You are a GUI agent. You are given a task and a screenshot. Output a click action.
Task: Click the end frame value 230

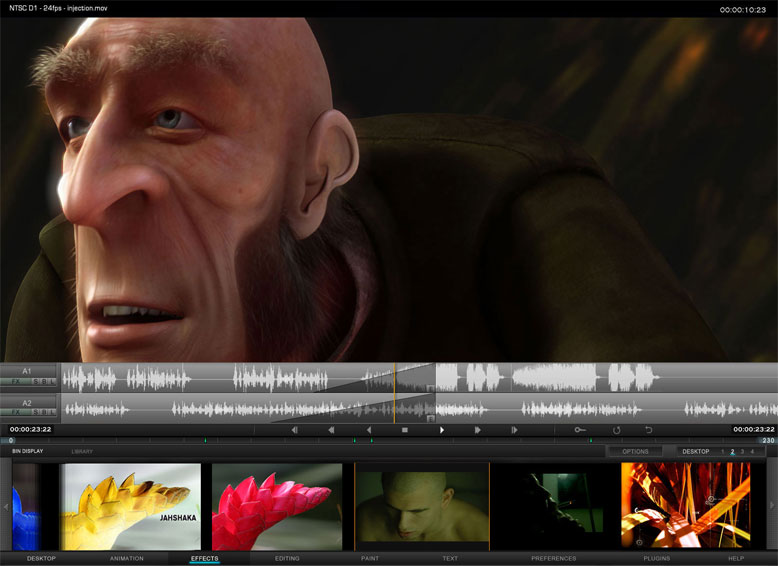[x=768, y=440]
